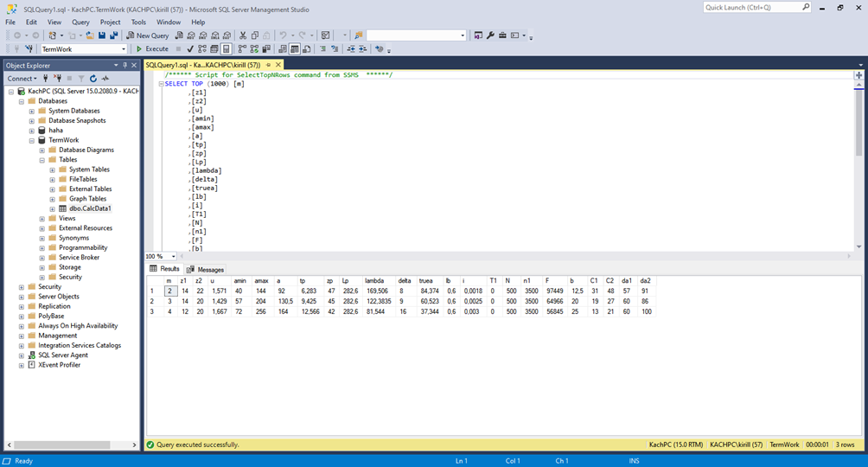Image resolution: width=868 pixels, height=467 pixels.
Task: Switch to Results to Text mode
Action: (283, 48)
